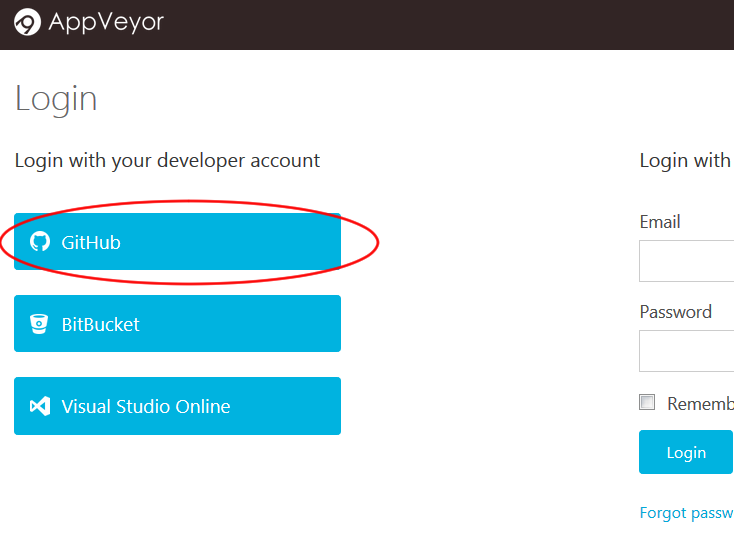Open the Forgot password link

click(x=686, y=513)
